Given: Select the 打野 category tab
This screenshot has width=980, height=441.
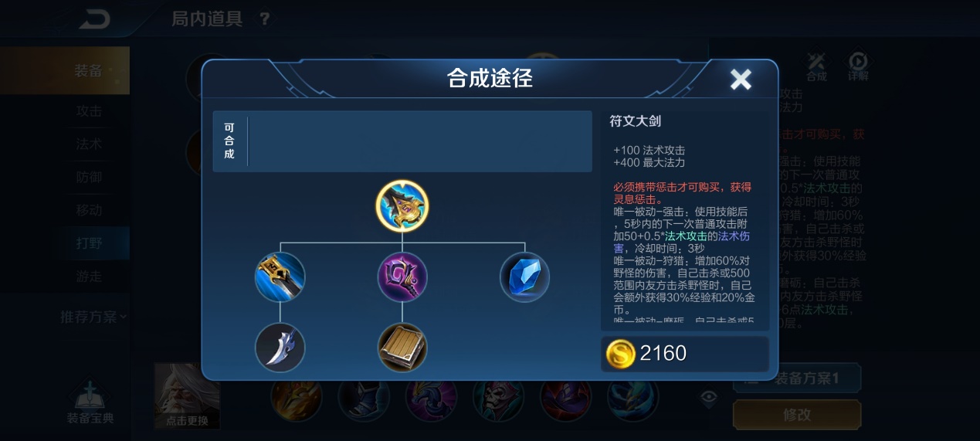Looking at the screenshot, I should tap(89, 243).
